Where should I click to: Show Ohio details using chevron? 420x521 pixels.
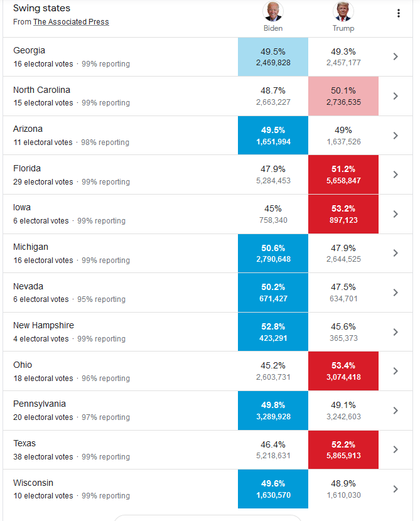[x=396, y=371]
